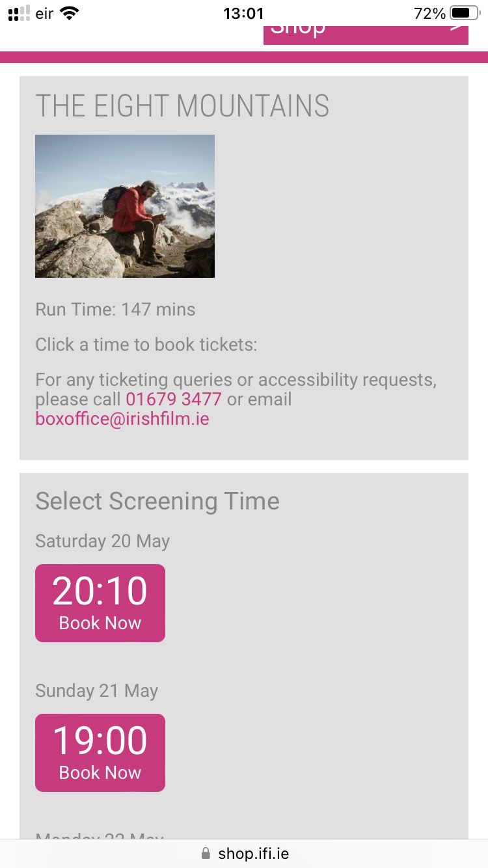The image size is (488, 868).
Task: Tap the Run Time: 147 mins text
Action: pos(115,309)
